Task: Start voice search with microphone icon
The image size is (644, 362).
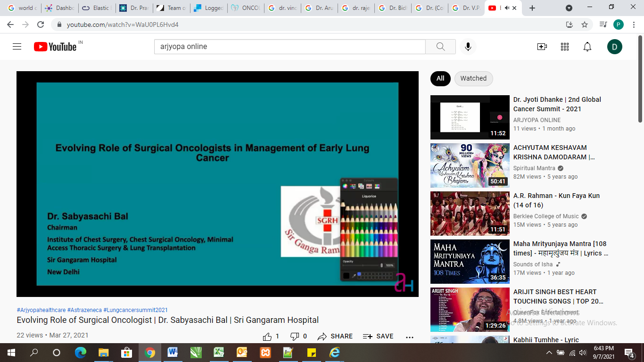Action: click(x=468, y=47)
